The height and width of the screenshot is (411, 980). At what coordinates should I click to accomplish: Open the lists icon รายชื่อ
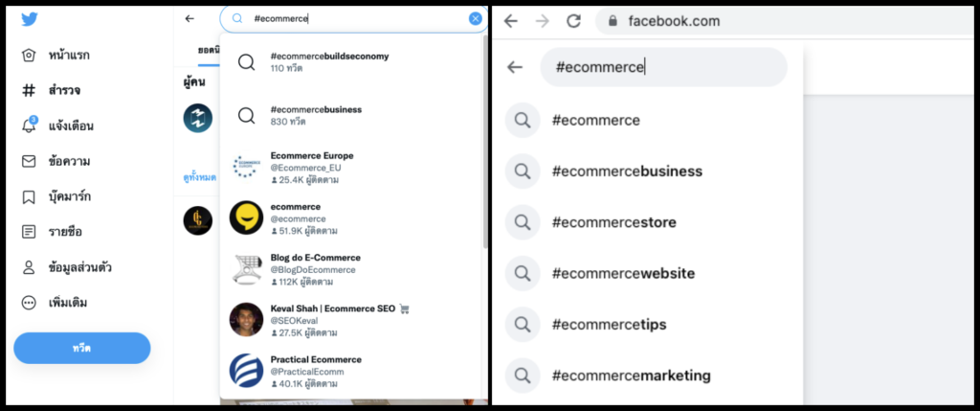[29, 232]
